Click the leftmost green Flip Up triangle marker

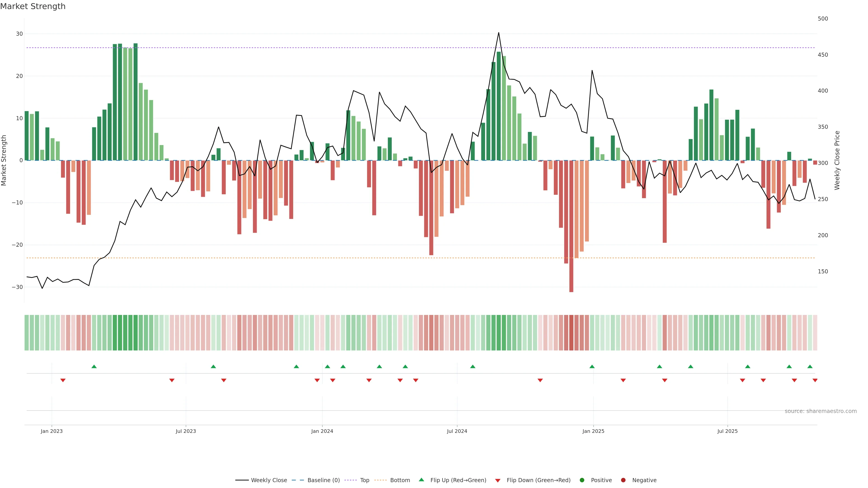click(x=94, y=366)
